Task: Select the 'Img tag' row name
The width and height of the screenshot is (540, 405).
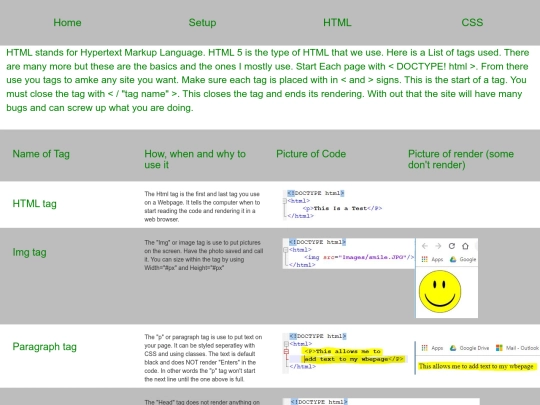Action: coord(29,252)
